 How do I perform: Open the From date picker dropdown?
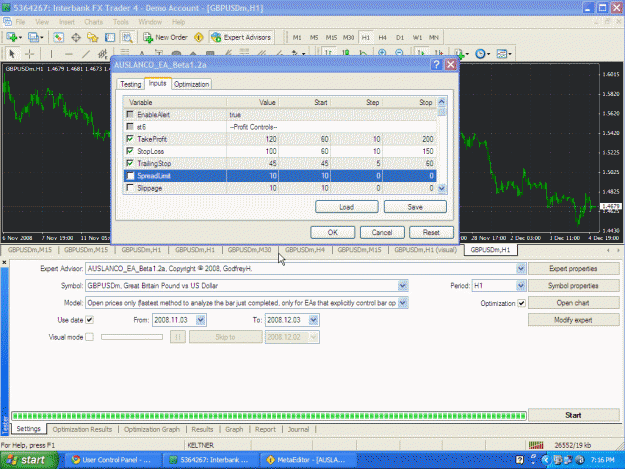[200, 320]
